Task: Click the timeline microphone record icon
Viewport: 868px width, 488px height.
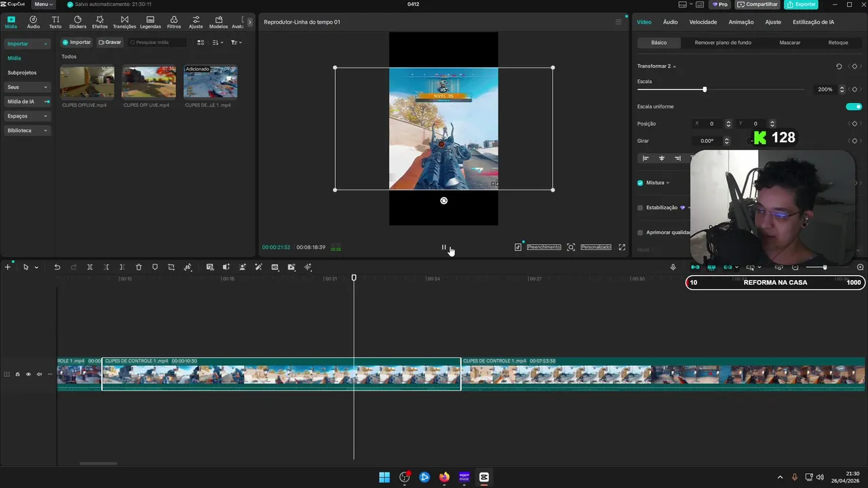Action: point(673,267)
